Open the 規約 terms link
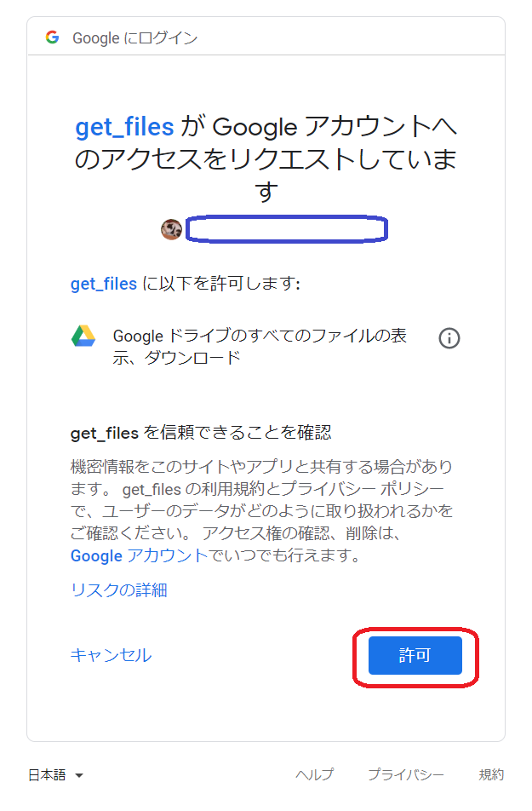532x811 pixels. (492, 774)
